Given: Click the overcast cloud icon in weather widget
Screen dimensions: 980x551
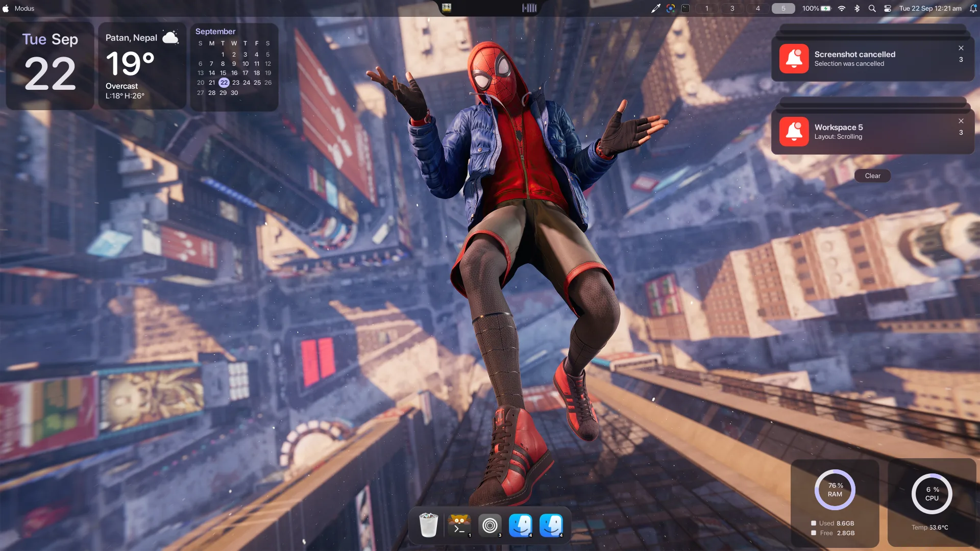Looking at the screenshot, I should click(x=170, y=37).
